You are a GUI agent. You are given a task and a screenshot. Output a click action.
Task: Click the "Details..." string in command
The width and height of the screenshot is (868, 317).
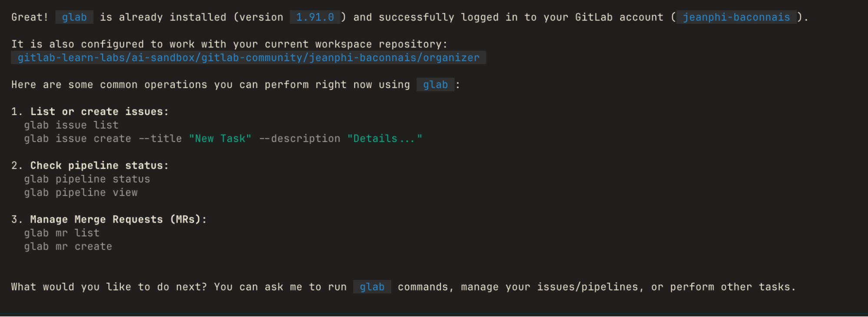click(x=385, y=139)
